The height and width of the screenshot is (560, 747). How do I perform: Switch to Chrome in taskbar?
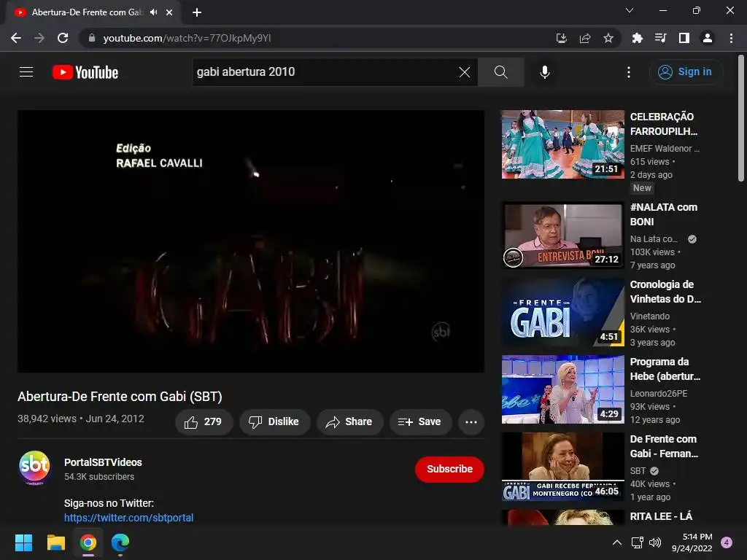pos(88,542)
